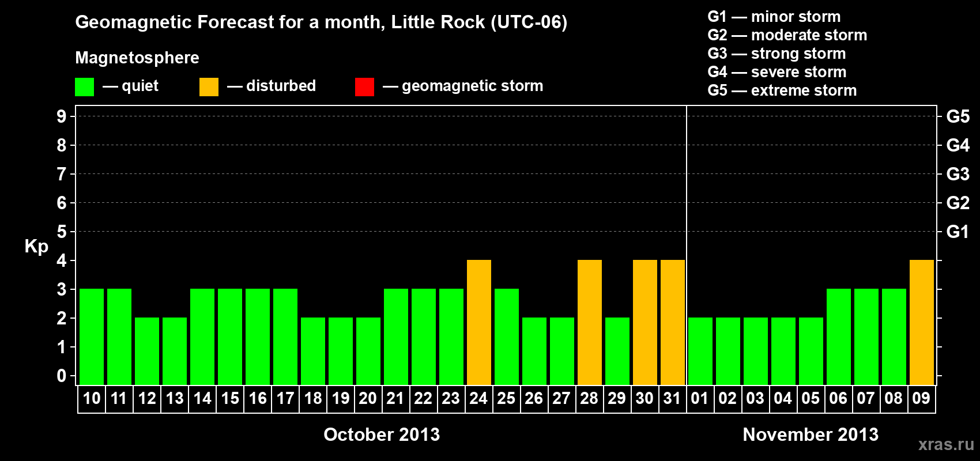This screenshot has width=980, height=461.
Task: Click the Kp axis value 5
Action: pos(62,232)
